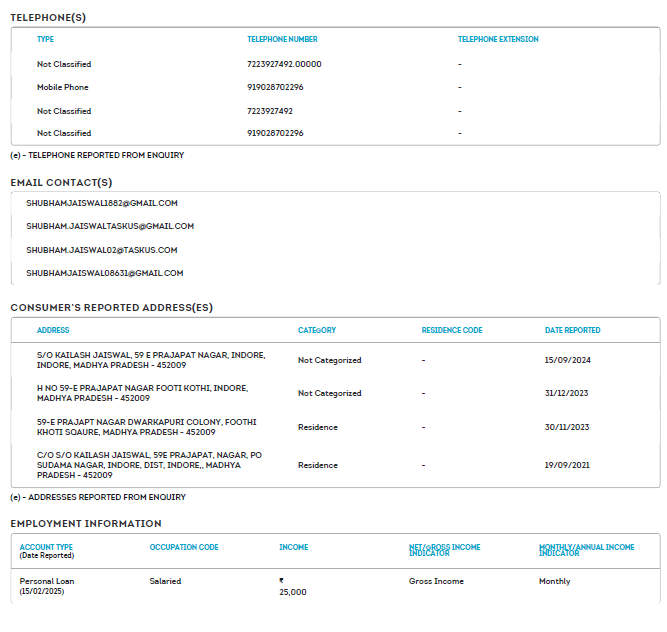This screenshot has width=667, height=632.
Task: Click the INCOME column header
Action: coord(294,547)
